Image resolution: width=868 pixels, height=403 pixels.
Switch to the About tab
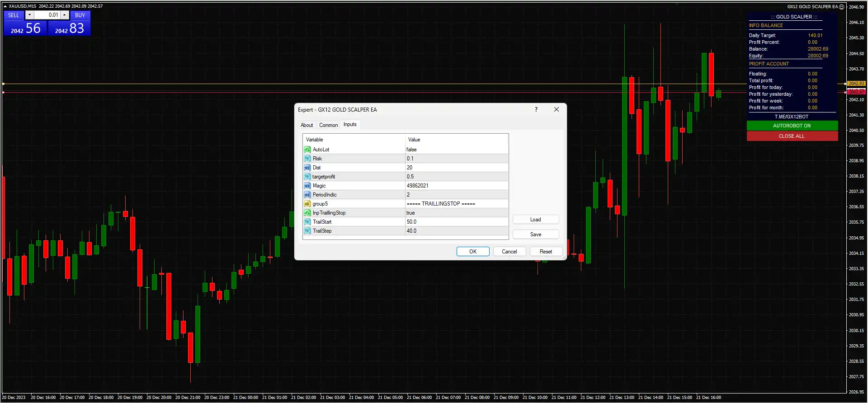(307, 125)
